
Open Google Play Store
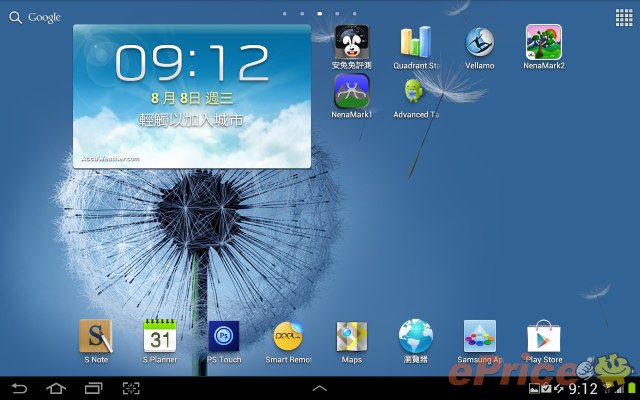[544, 337]
